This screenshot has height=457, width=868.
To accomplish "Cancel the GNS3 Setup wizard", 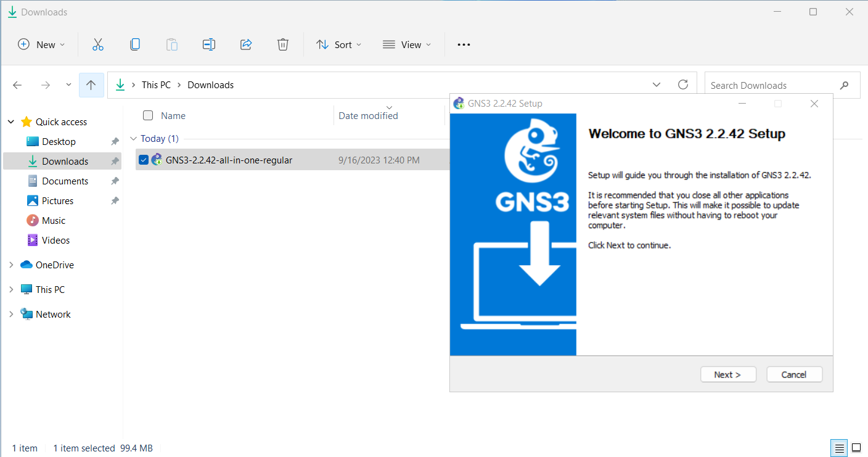I will [794, 374].
